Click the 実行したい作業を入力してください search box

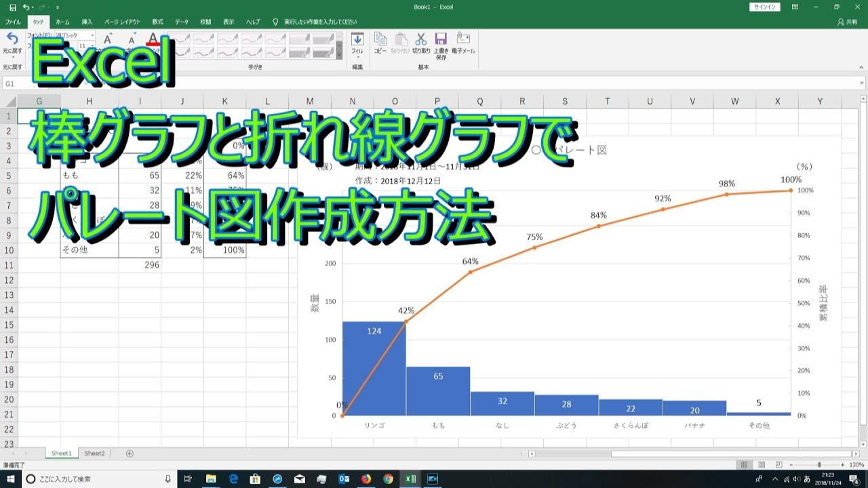coord(319,22)
